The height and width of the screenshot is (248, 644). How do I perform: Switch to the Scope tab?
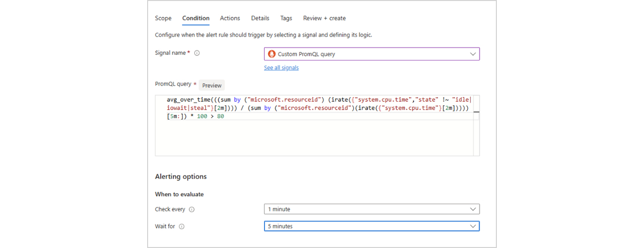163,18
